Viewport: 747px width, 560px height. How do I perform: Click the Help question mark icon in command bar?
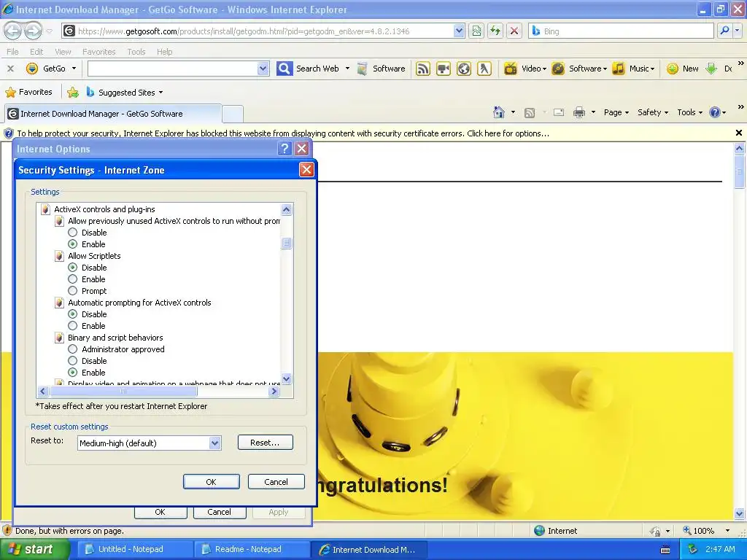click(715, 112)
